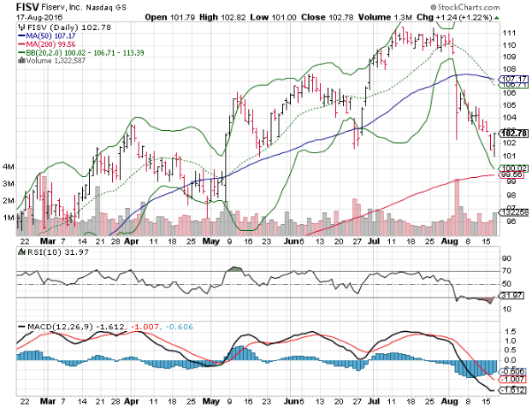
Task: Click the RSI '70' overbought level label
Action: coord(506,271)
